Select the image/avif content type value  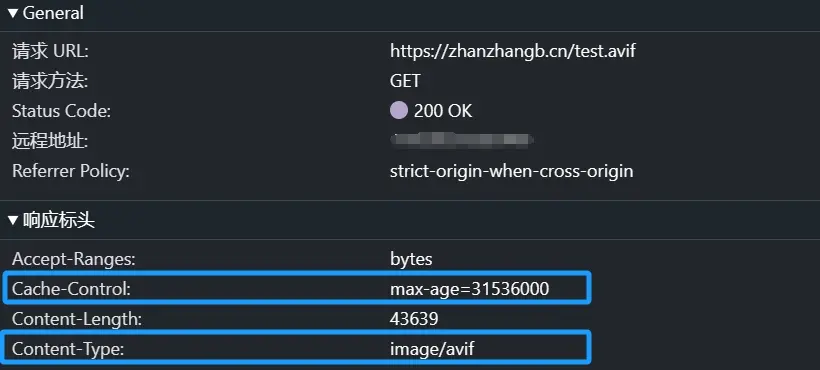432,349
